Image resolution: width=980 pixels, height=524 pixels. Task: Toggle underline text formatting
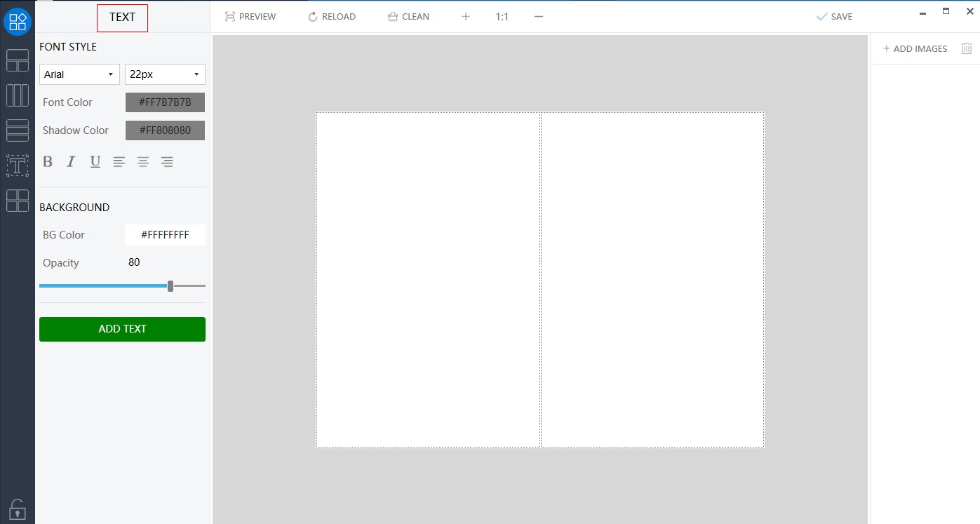pyautogui.click(x=95, y=162)
